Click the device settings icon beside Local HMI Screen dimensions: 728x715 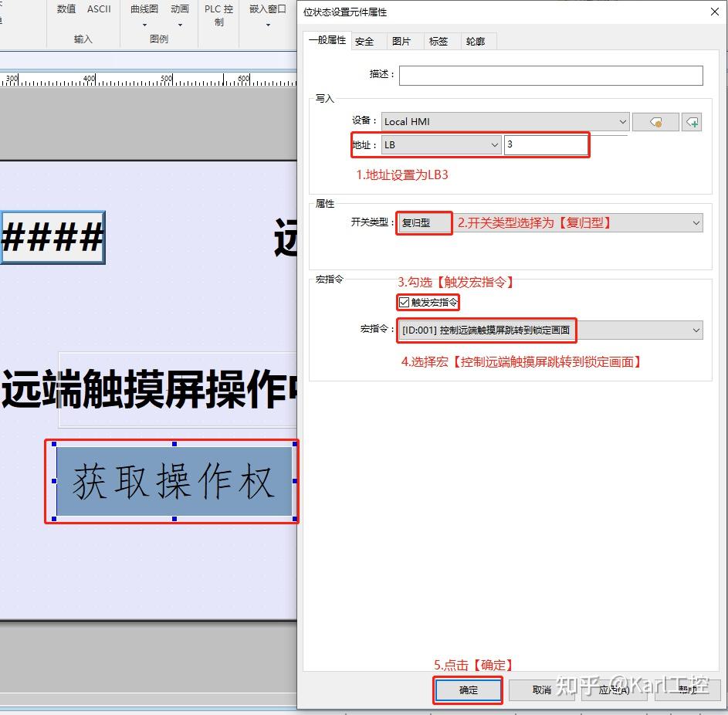(x=655, y=122)
